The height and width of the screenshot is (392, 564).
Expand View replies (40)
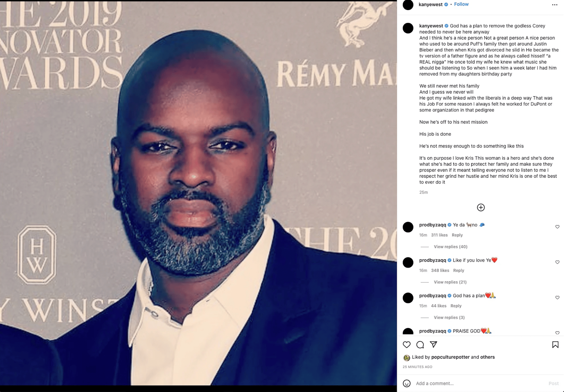(450, 247)
